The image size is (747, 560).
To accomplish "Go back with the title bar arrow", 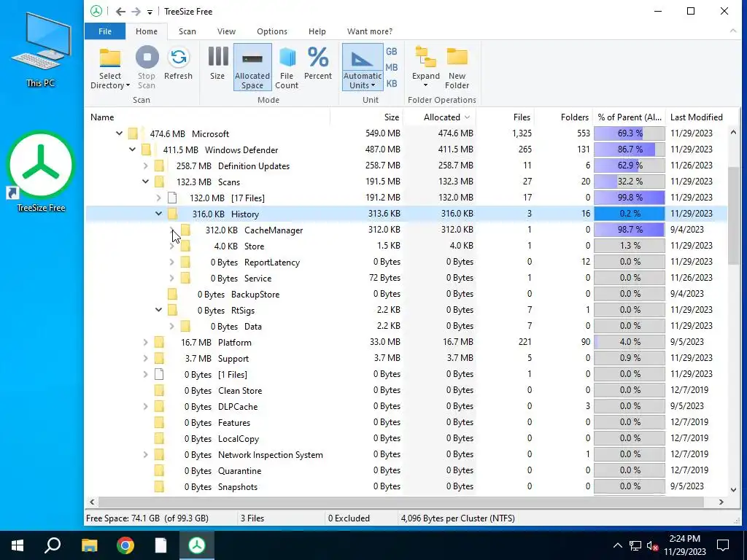I will (120, 12).
